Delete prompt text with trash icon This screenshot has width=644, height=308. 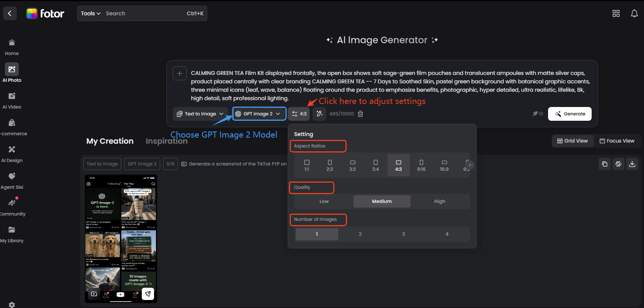pyautogui.click(x=360, y=114)
